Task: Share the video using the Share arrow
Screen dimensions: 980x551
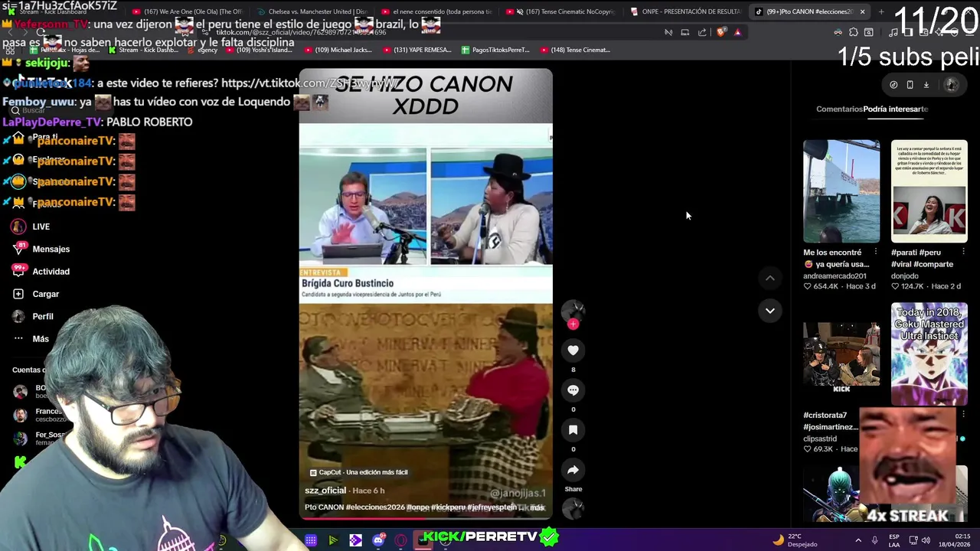Action: pyautogui.click(x=573, y=470)
